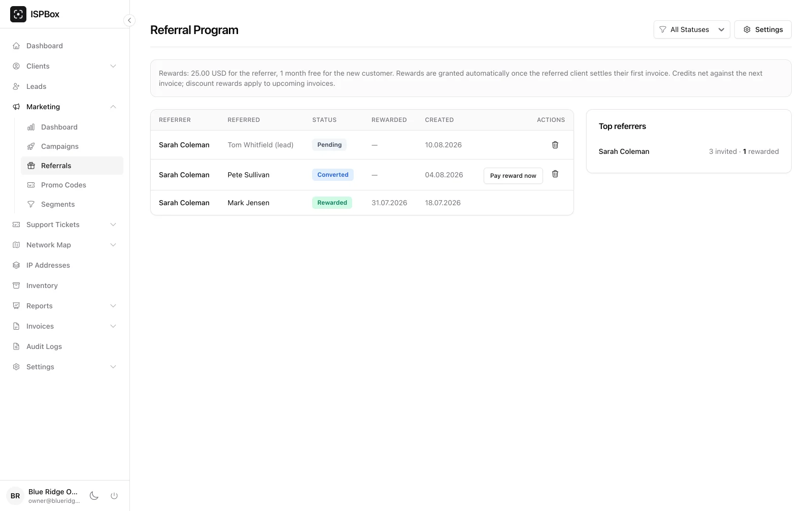812x511 pixels.
Task: Click the Invoices document icon
Action: 16,326
